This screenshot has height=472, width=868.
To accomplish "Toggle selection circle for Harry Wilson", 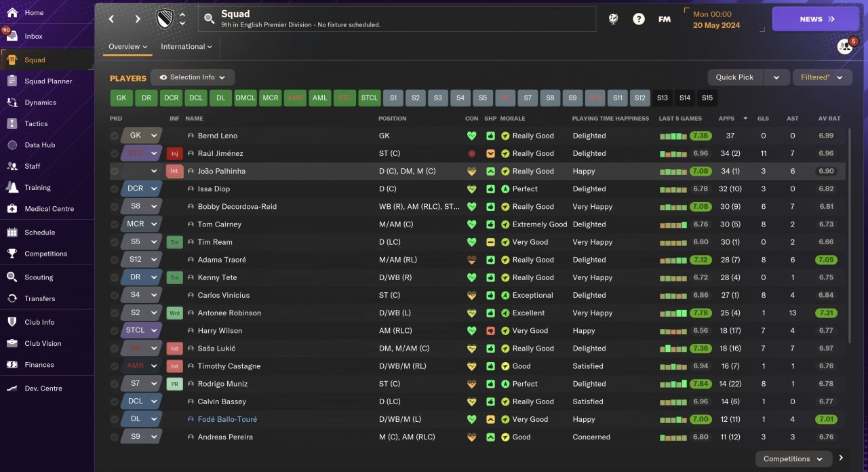I will [114, 330].
